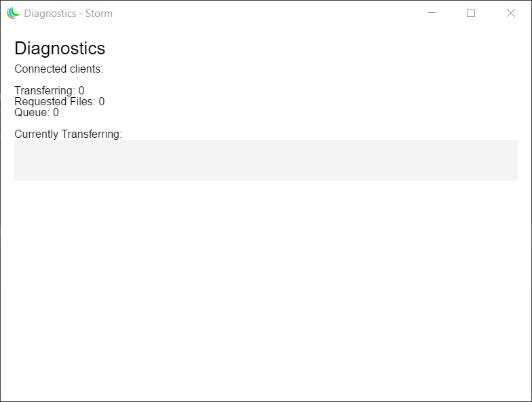Maximize the Diagnostics window
This screenshot has width=532, height=402.
471,13
